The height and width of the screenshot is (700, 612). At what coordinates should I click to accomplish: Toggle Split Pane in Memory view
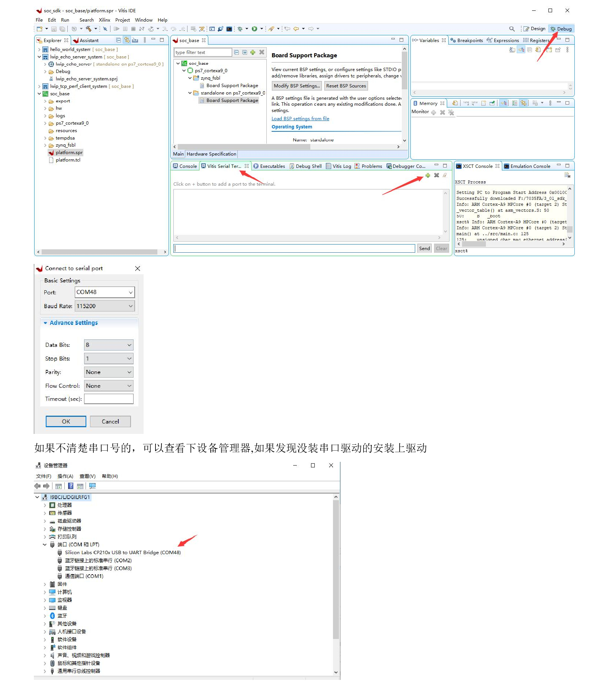[515, 103]
